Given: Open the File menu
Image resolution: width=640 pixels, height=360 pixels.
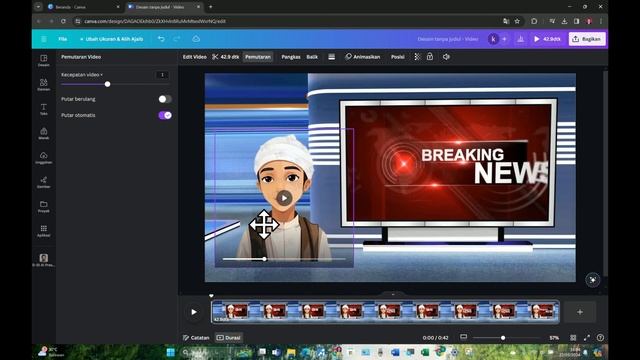Looking at the screenshot, I should coord(62,39).
